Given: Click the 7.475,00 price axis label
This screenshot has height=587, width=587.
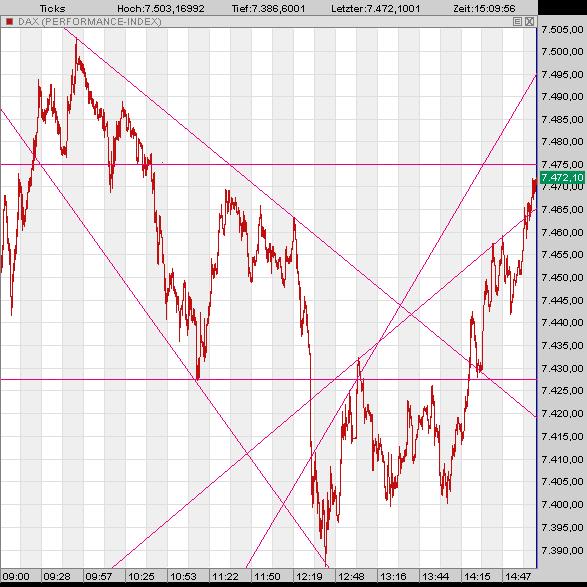Looking at the screenshot, I should click(562, 164).
